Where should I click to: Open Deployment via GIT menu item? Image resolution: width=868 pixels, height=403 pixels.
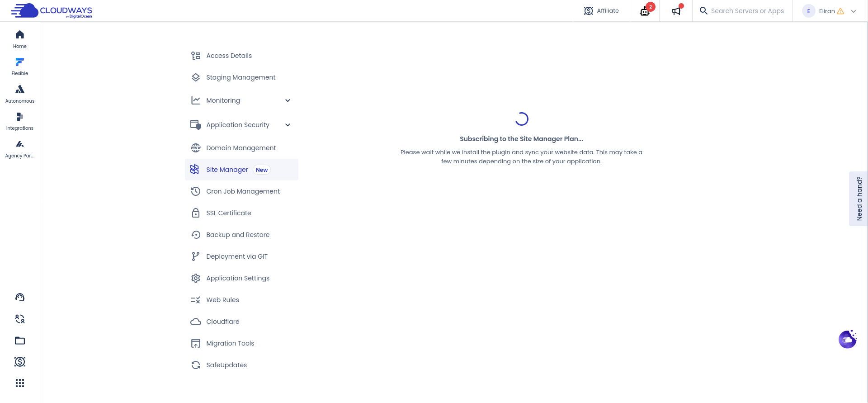242,256
